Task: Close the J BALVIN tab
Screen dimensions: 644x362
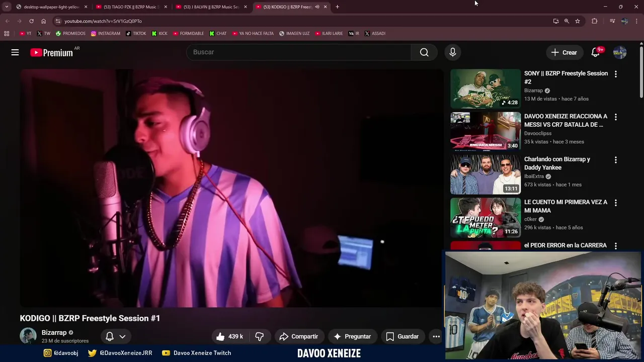Action: [246, 7]
